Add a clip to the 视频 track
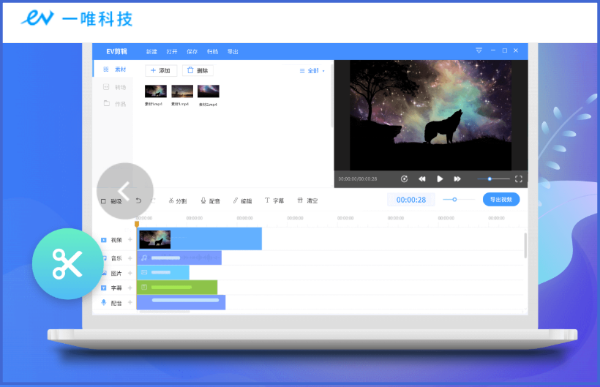 coord(130,240)
